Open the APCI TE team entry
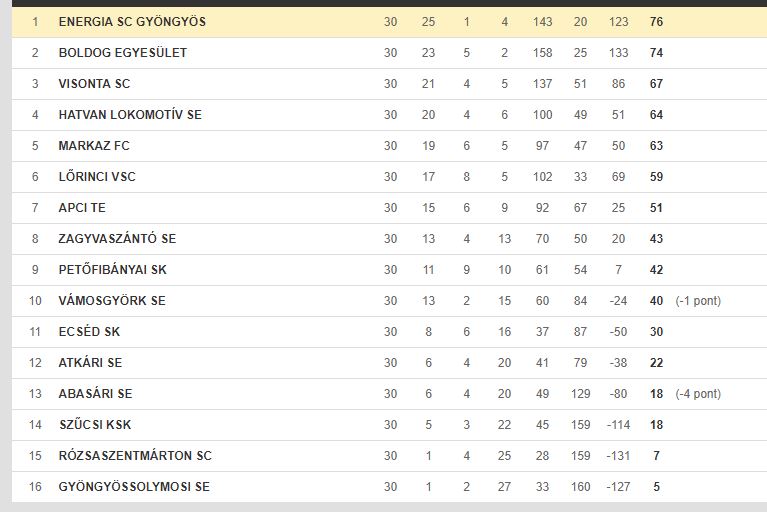This screenshot has height=512, width=767. coord(82,208)
